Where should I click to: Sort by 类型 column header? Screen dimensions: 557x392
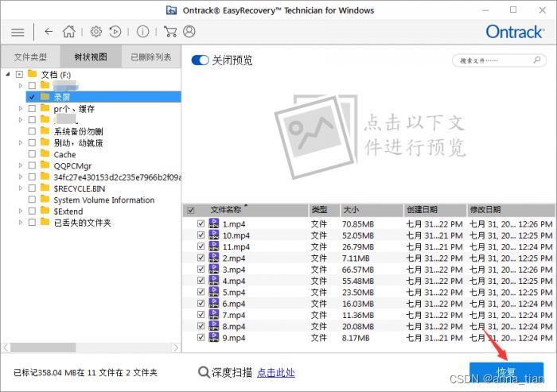point(325,210)
